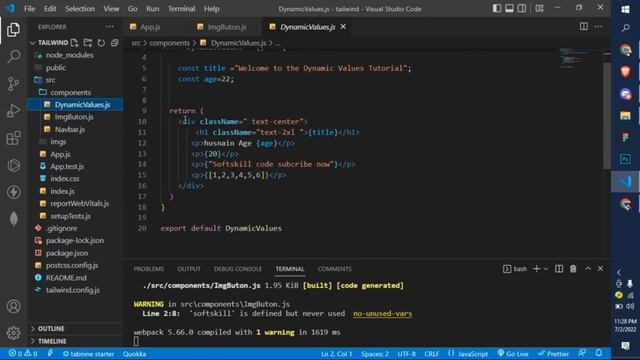The height and width of the screenshot is (360, 640).
Task: Click New Folder icon in Explorer header
Action: point(88,42)
